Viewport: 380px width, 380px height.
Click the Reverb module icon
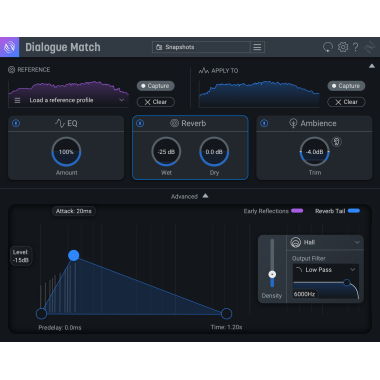point(174,123)
